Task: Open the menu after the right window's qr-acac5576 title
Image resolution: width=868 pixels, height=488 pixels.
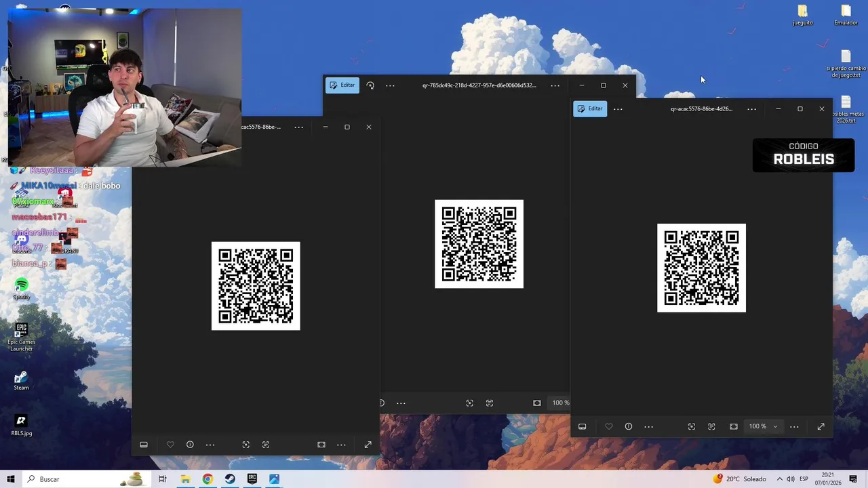Action: (x=751, y=108)
